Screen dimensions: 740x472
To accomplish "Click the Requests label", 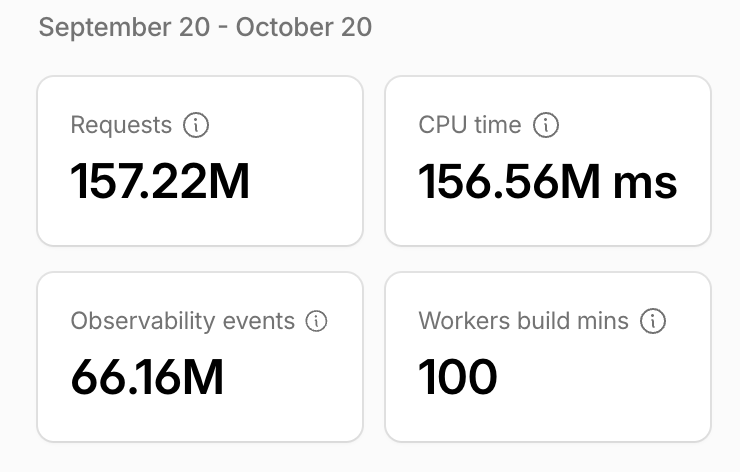I will point(121,126).
